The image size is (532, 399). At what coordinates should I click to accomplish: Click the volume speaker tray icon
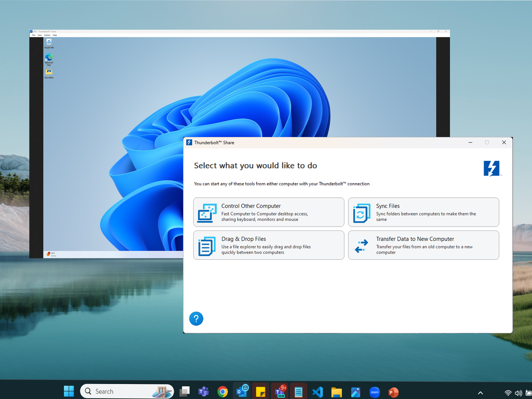pos(518,392)
